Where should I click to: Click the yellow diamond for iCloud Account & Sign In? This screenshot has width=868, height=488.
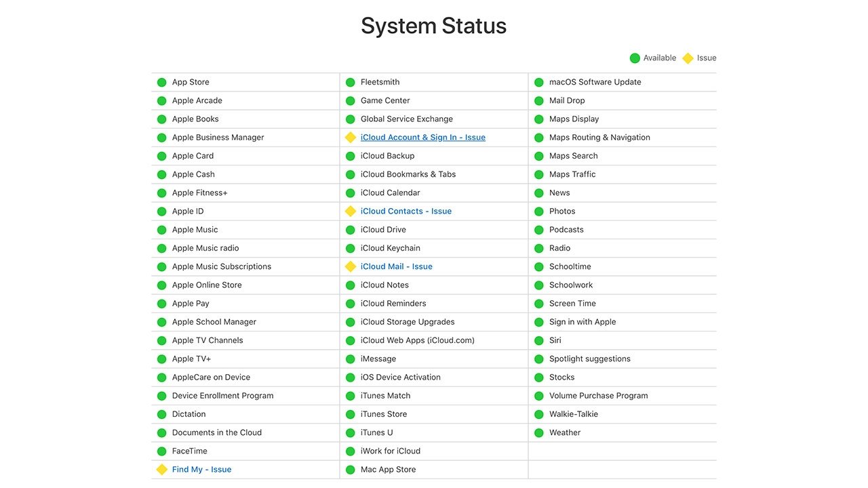click(351, 138)
